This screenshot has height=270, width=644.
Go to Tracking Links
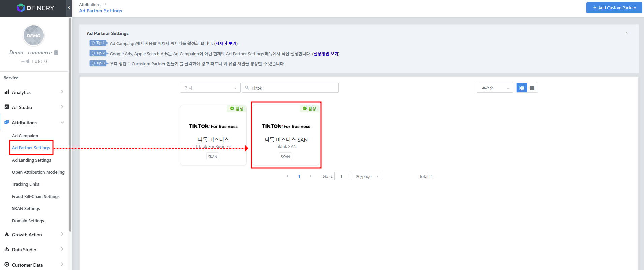(x=25, y=184)
